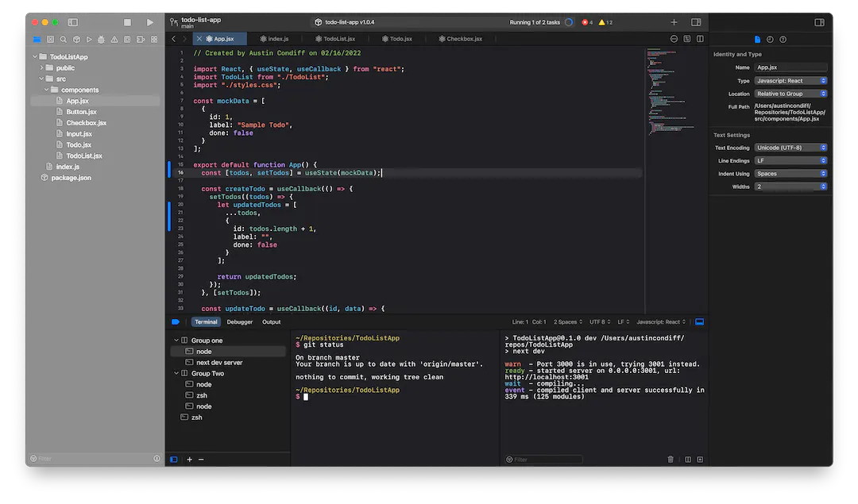
Task: Click the terminal Filter input field
Action: pyautogui.click(x=543, y=460)
